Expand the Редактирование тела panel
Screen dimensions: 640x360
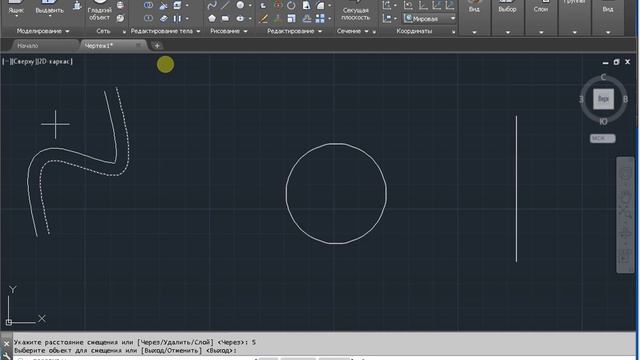[x=165, y=31]
